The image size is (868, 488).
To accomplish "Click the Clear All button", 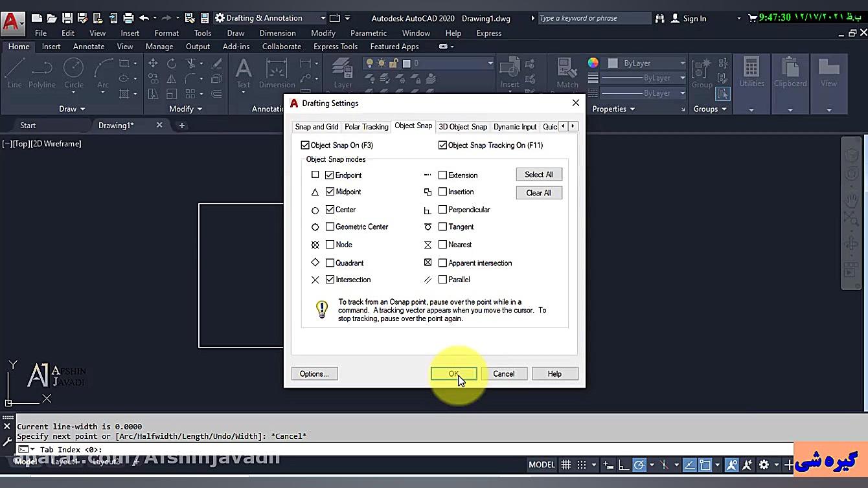I will [x=538, y=193].
